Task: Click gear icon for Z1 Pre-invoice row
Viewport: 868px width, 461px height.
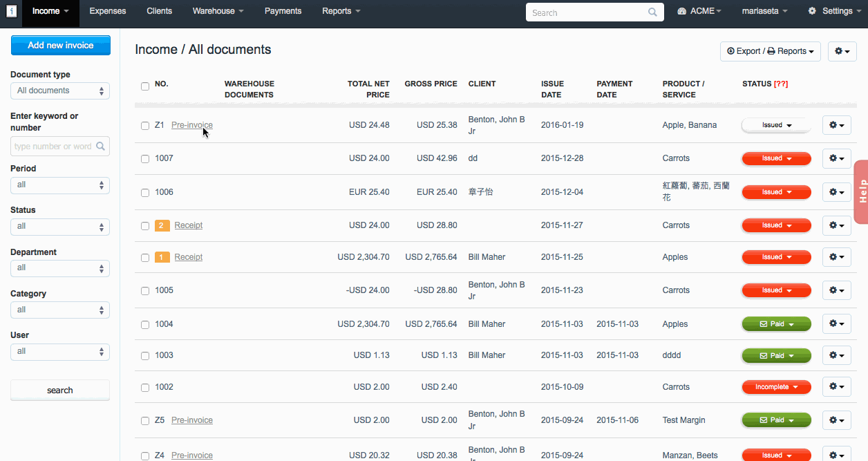Action: tap(836, 125)
